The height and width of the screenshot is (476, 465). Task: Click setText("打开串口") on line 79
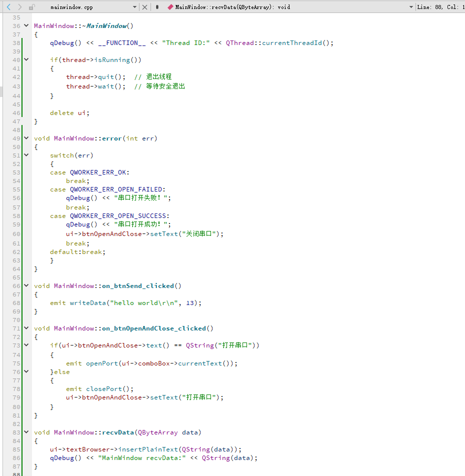[184, 397]
